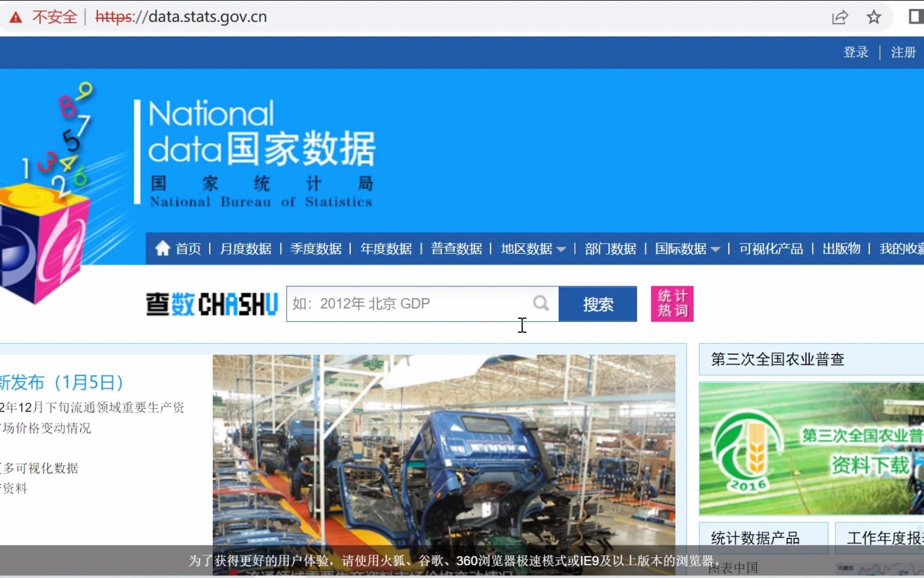Open the 第三次全国农业普查 资料下载 banner
The width and height of the screenshot is (924, 578).
[812, 448]
